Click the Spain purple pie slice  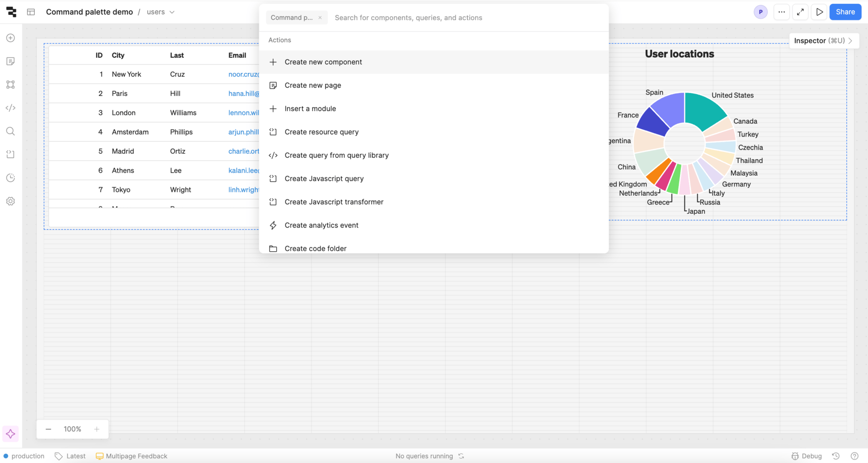[670, 109]
